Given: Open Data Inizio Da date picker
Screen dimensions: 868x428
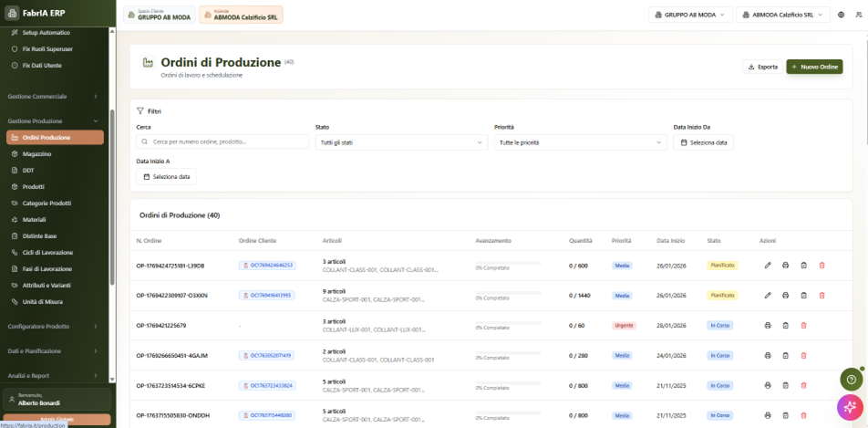Looking at the screenshot, I should (703, 142).
